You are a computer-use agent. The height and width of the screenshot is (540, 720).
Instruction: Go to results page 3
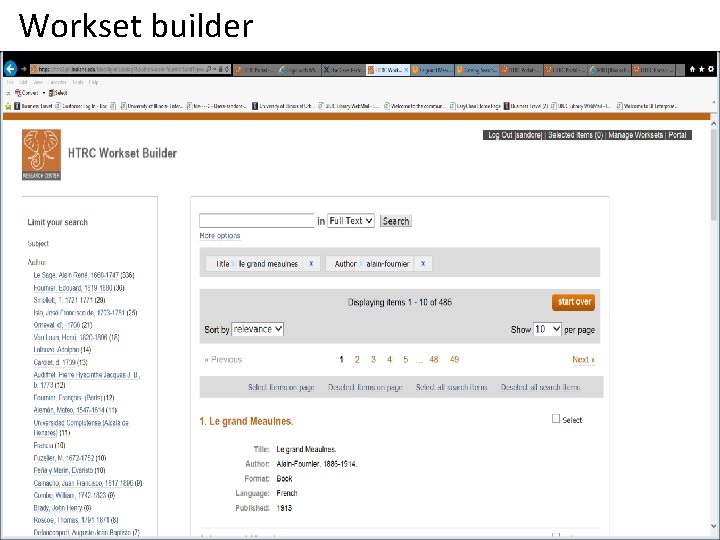point(373,360)
